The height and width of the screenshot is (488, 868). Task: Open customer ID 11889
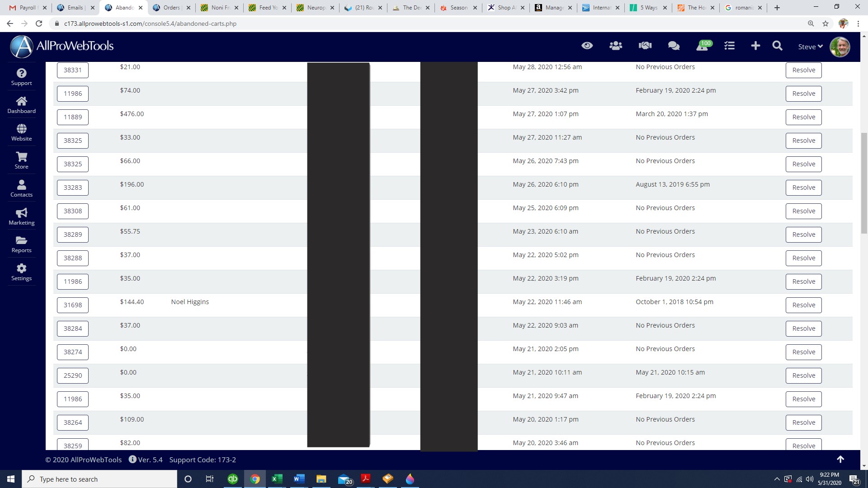[x=73, y=117]
